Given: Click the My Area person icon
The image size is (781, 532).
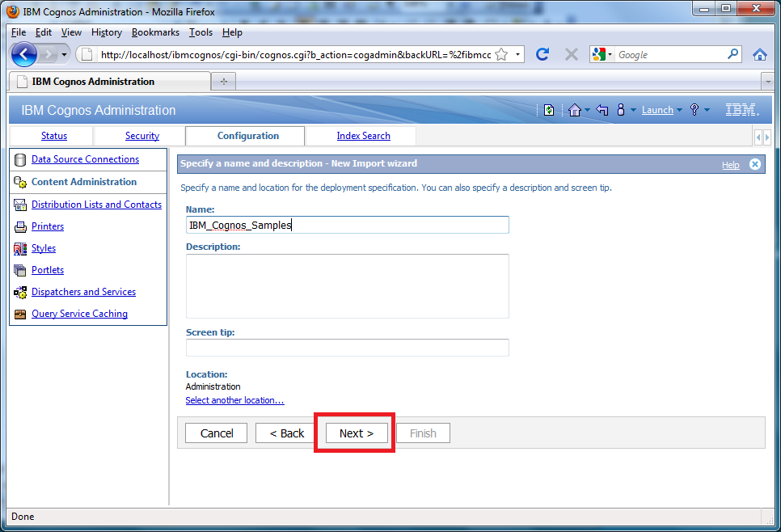Looking at the screenshot, I should [x=621, y=110].
